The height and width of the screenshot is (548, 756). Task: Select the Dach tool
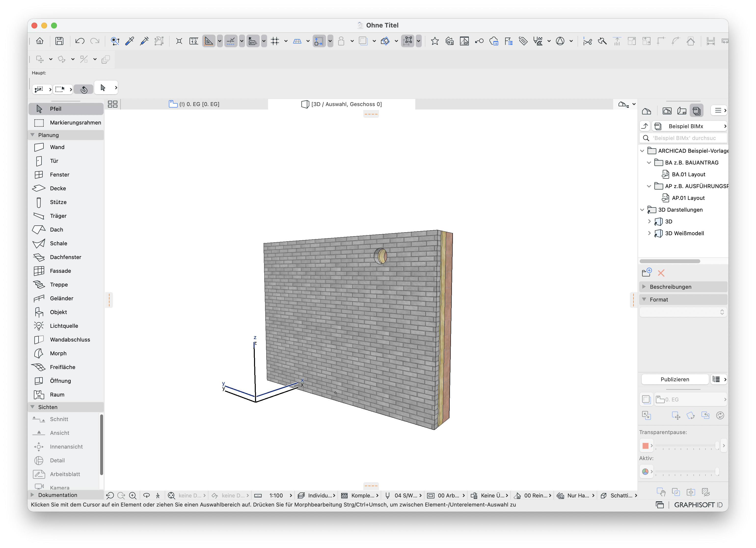tap(66, 230)
